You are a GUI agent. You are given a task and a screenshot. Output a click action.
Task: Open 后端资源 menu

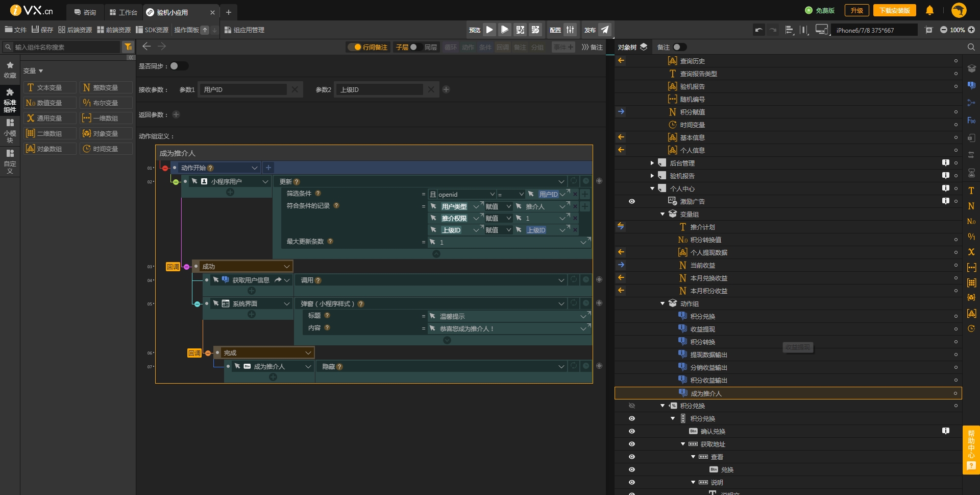[75, 30]
